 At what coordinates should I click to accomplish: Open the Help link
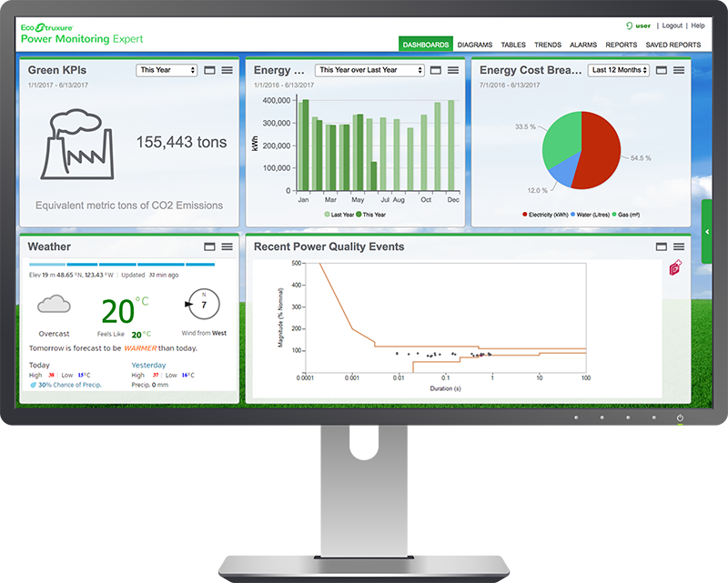(698, 26)
